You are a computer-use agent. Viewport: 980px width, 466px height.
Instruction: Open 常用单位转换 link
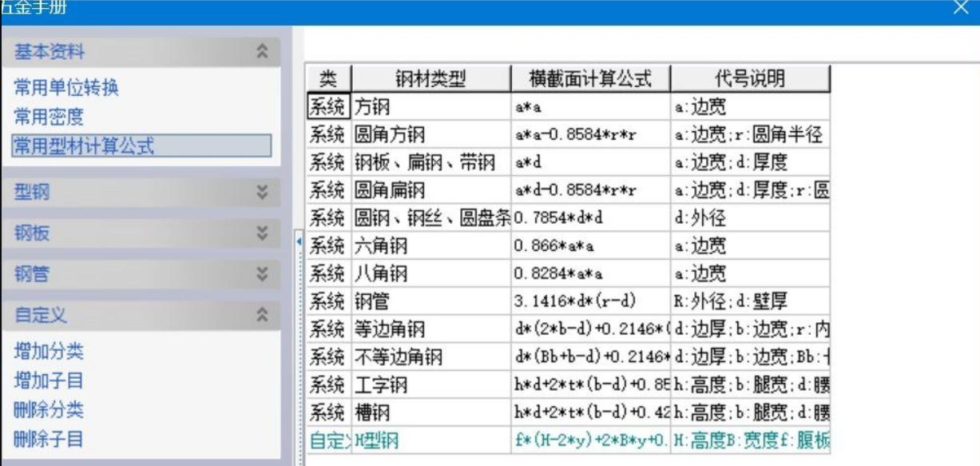click(x=66, y=88)
